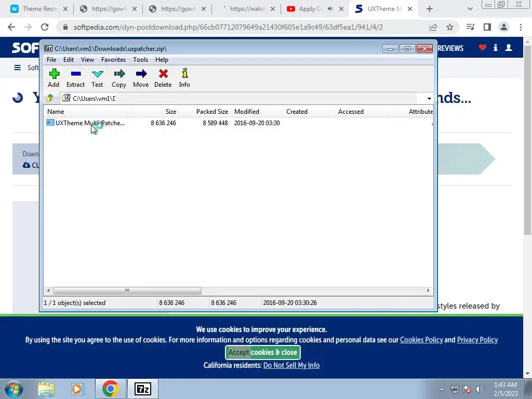Click the volume speaker tray icon
Viewport: 532px width, 399px height.
point(480,389)
